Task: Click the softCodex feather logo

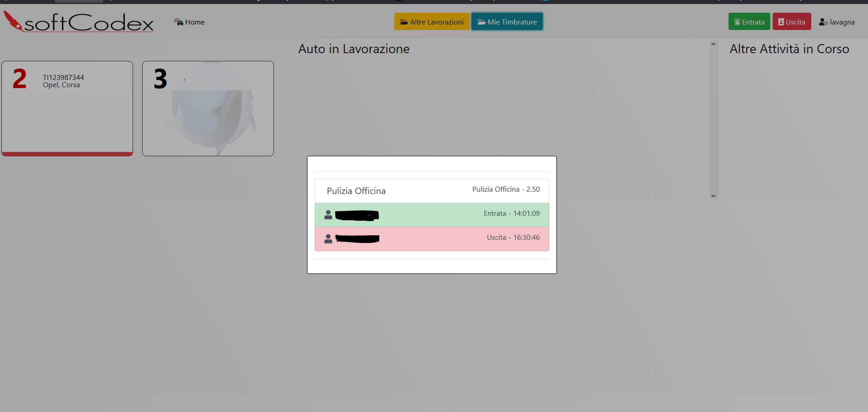Action: [x=13, y=21]
